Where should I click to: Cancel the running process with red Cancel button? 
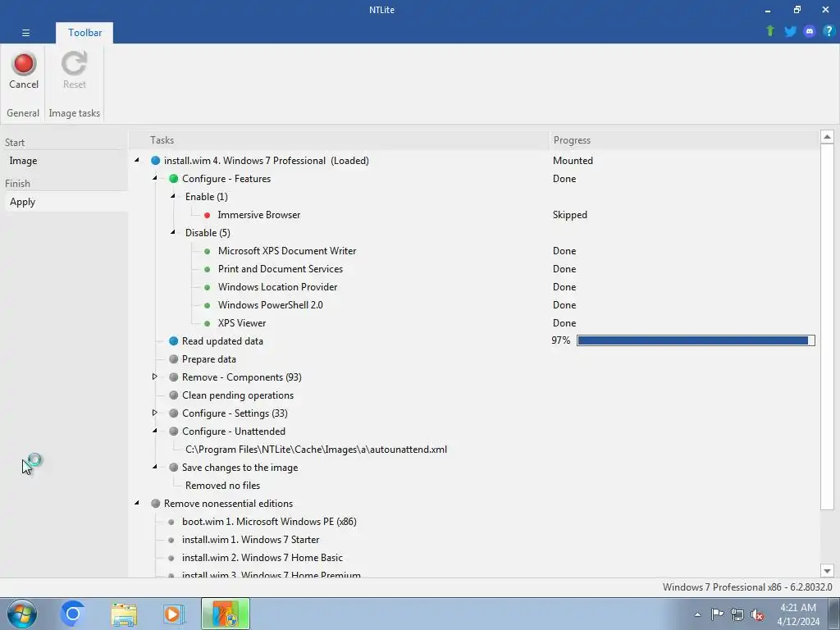(24, 71)
